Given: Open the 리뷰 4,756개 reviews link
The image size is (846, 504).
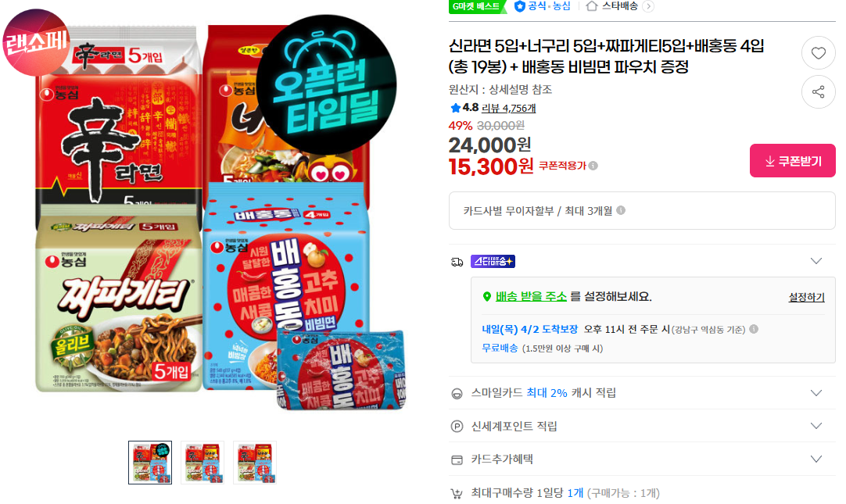Looking at the screenshot, I should click(508, 109).
